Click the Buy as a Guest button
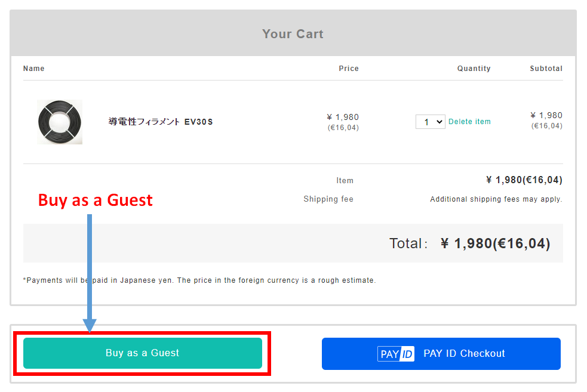This screenshot has width=587, height=392. pyautogui.click(x=143, y=353)
